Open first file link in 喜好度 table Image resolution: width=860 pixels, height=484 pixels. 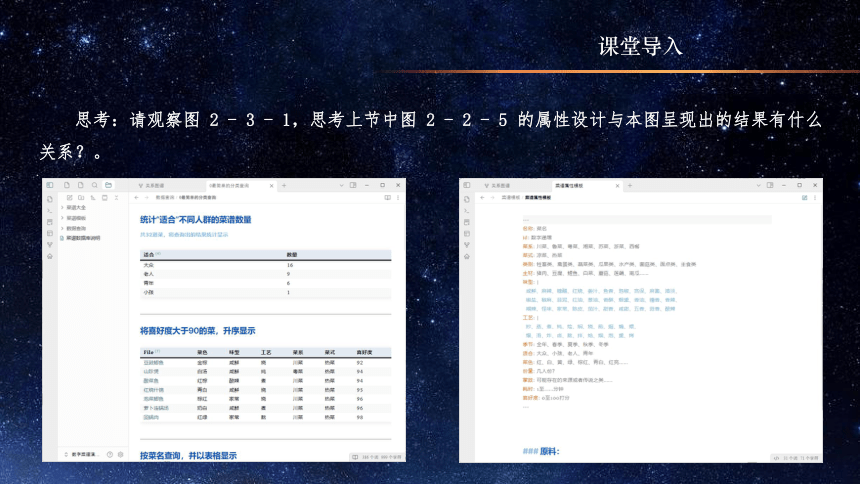[154, 363]
